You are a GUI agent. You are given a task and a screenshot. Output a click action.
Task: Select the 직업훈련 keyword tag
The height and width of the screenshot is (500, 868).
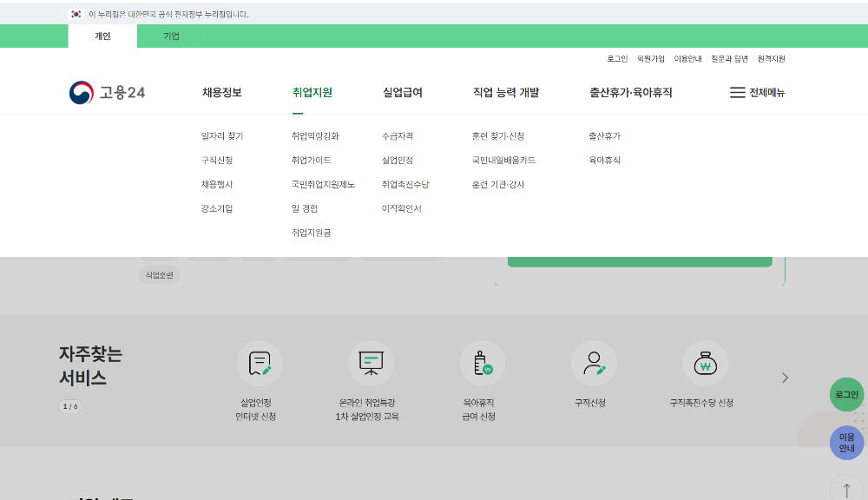coord(161,274)
